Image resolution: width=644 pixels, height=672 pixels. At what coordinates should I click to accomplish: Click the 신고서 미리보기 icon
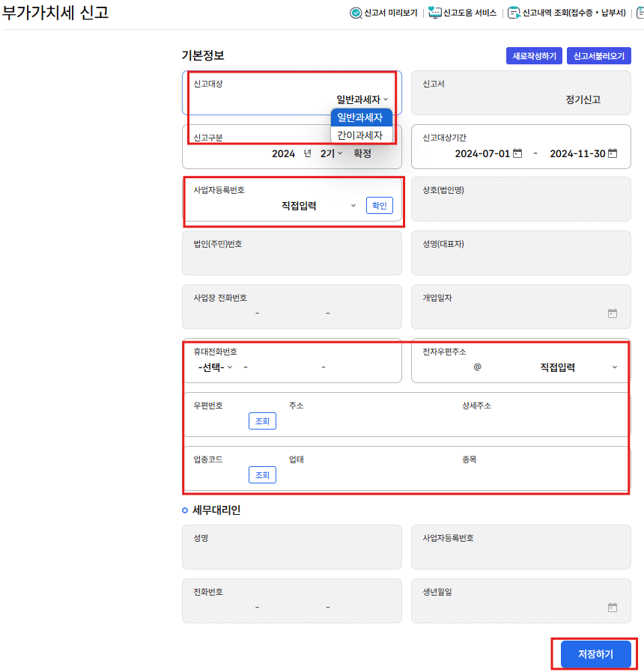pos(356,13)
